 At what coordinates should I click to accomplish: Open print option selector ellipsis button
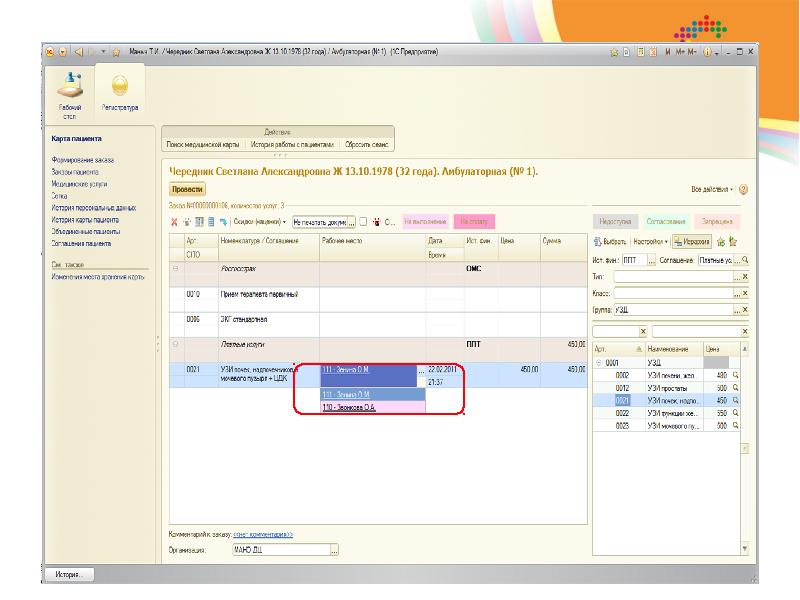coord(352,222)
